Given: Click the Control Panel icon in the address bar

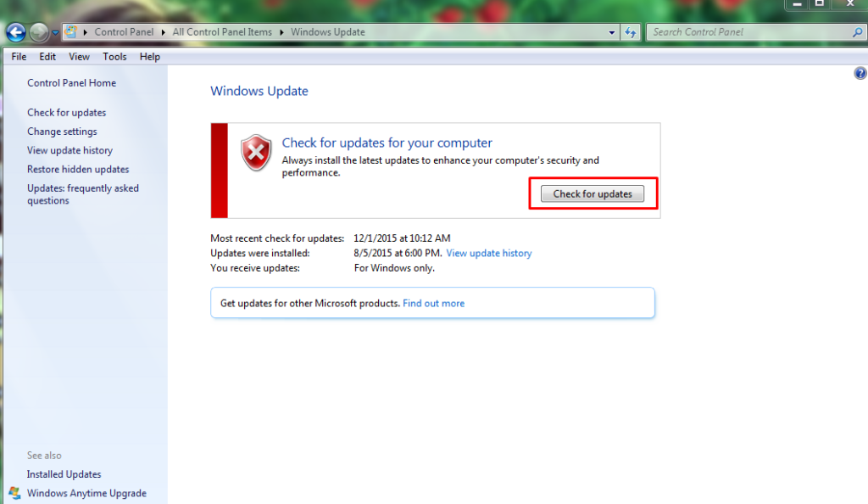Looking at the screenshot, I should tap(72, 32).
